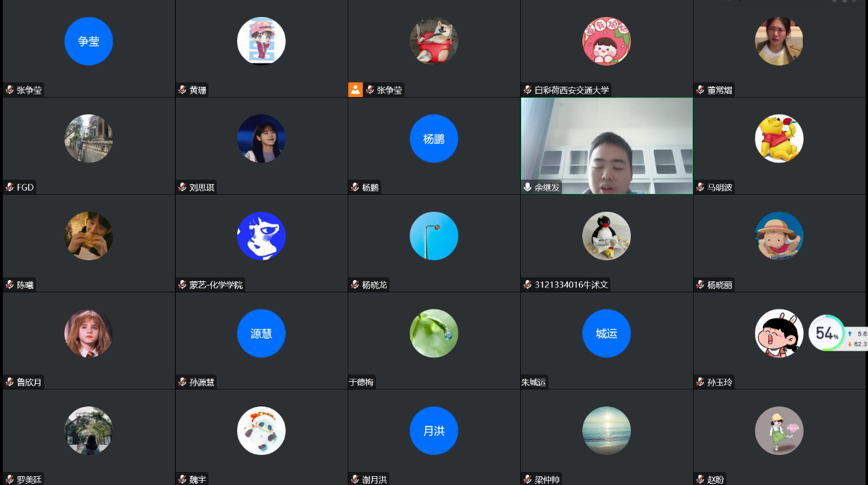Click the active microphone icon next to 余继发
The height and width of the screenshot is (485, 868).
[528, 187]
